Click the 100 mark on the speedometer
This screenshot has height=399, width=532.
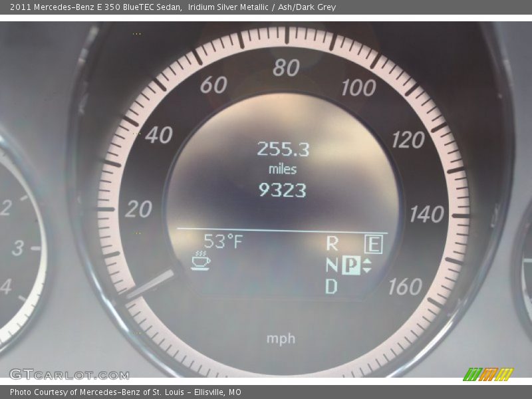[358, 88]
